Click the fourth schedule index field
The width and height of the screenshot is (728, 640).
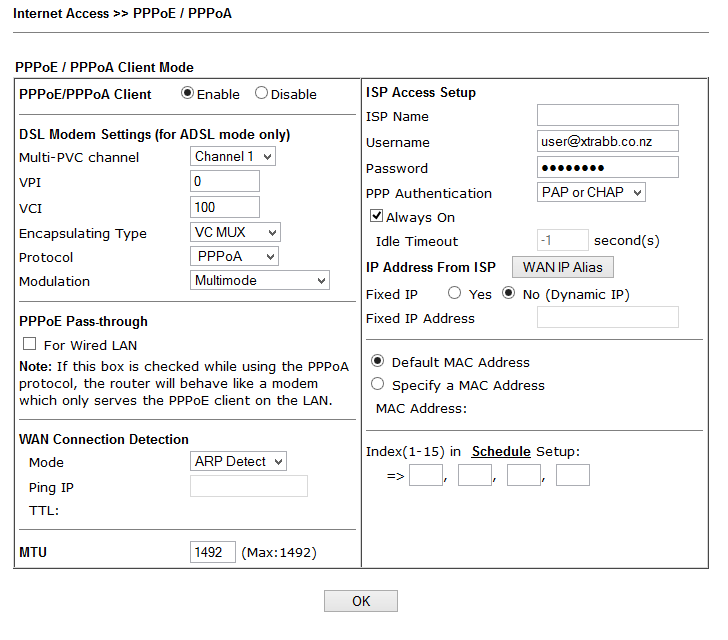(x=573, y=475)
